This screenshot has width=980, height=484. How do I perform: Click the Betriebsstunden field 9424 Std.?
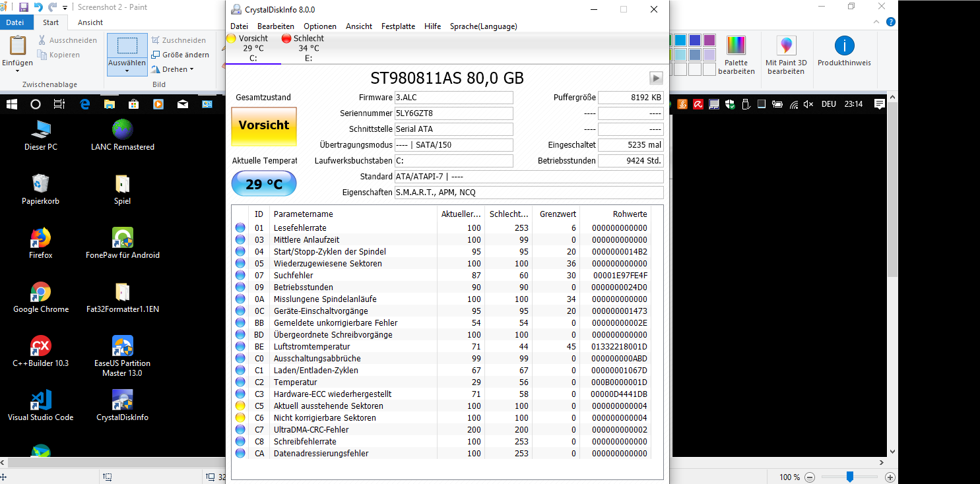point(630,161)
